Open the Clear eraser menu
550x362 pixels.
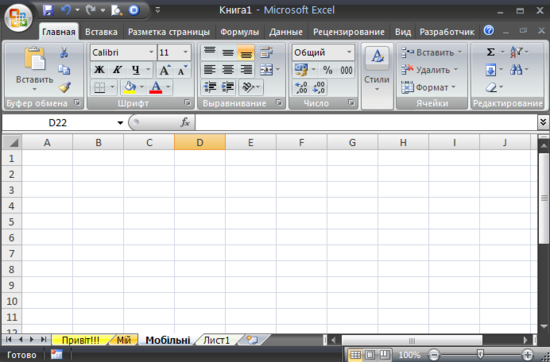(491, 87)
